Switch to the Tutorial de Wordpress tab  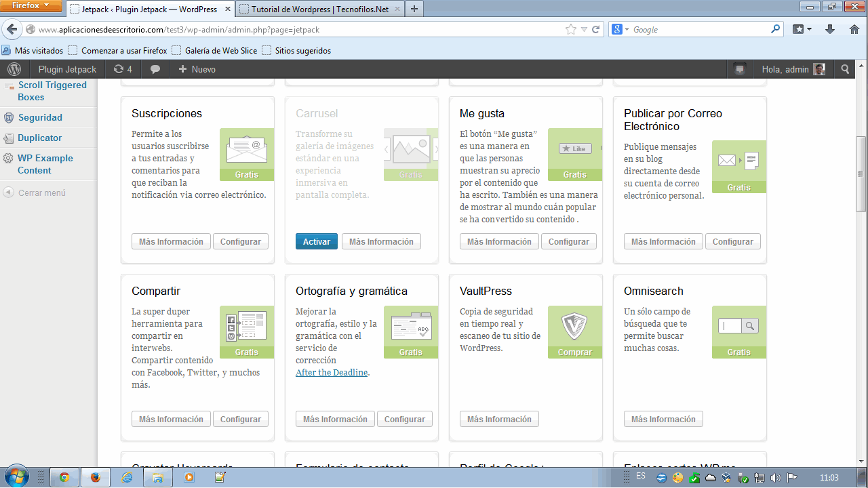pyautogui.click(x=320, y=9)
